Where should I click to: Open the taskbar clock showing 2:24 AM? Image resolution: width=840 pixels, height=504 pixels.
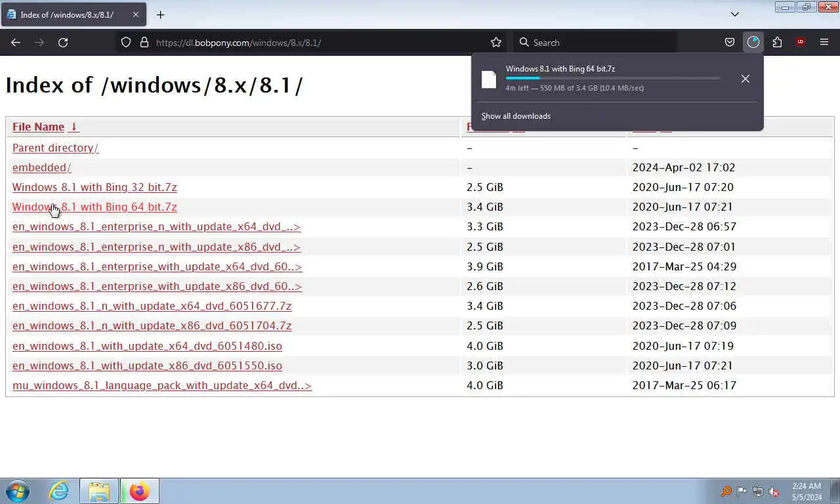807,492
